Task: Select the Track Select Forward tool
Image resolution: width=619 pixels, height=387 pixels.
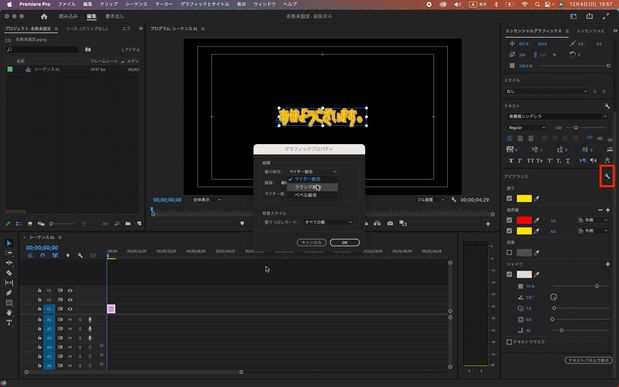Action: (9, 253)
